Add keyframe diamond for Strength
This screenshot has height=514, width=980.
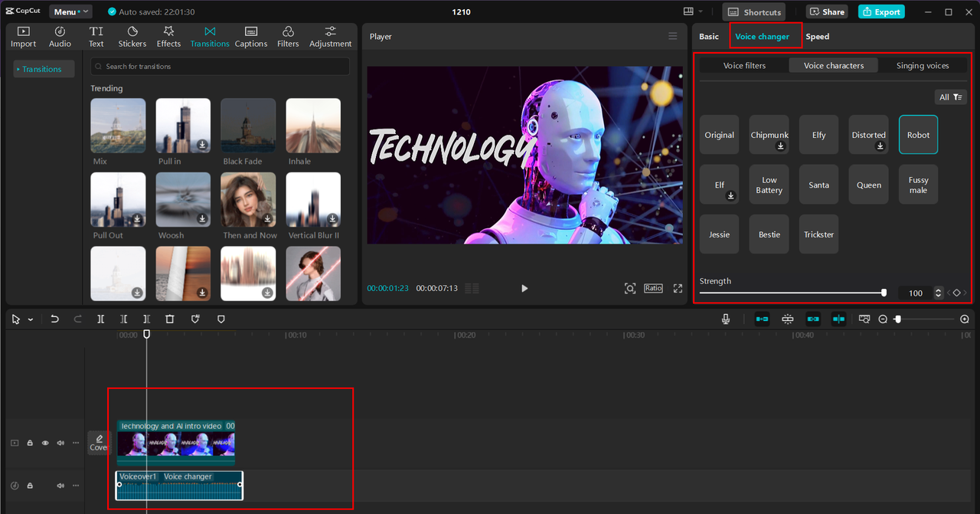point(956,293)
